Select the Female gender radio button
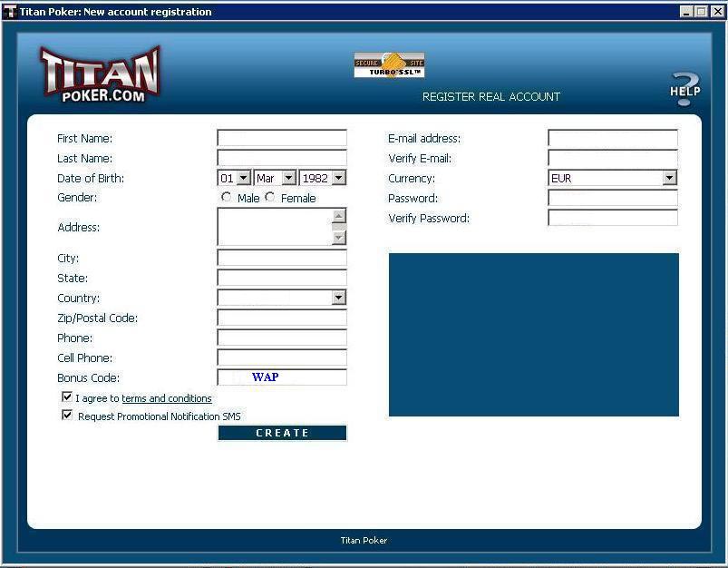Screen dimensions: 728x568 [x=270, y=197]
